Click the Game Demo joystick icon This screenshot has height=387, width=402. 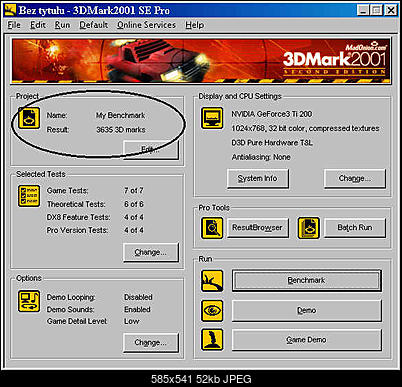click(212, 340)
